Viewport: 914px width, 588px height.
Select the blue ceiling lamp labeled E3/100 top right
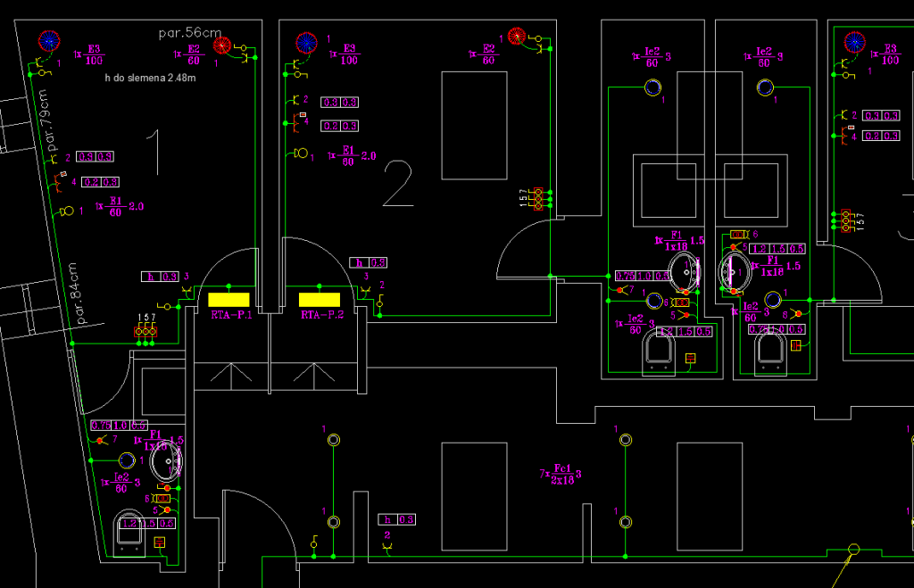point(854,40)
